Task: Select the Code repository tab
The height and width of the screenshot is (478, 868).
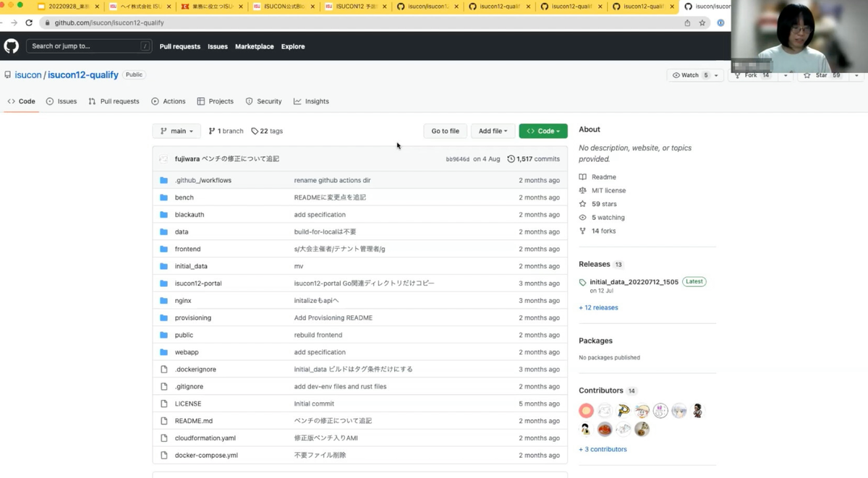Action: pos(21,101)
